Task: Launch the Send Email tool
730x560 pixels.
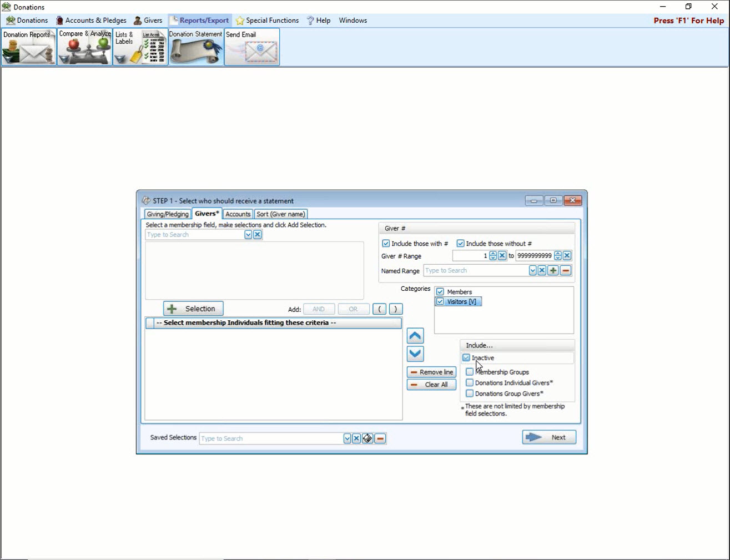Action: click(x=251, y=48)
